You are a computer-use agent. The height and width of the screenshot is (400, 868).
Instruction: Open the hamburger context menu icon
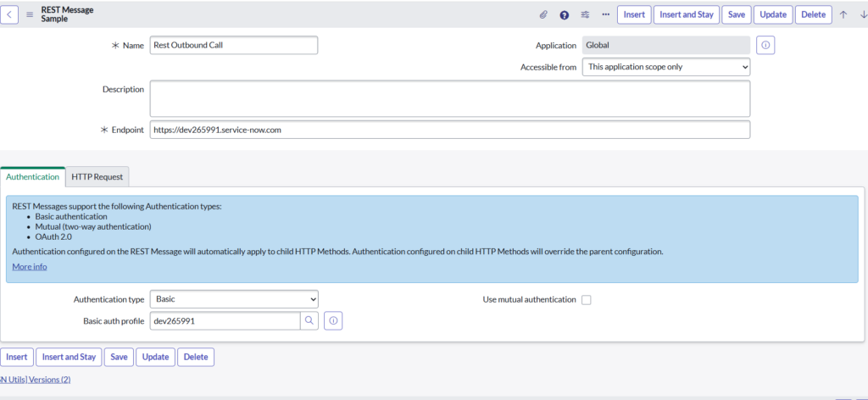[30, 14]
